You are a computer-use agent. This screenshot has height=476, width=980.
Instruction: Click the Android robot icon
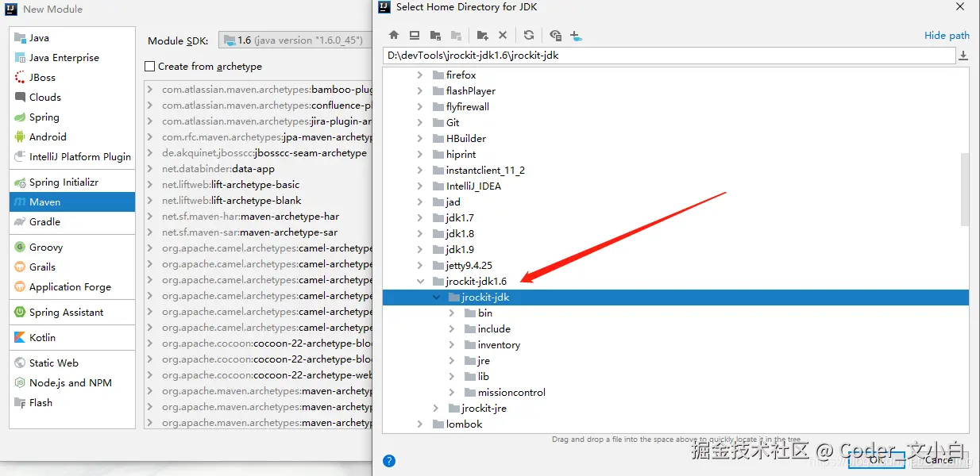(x=21, y=137)
